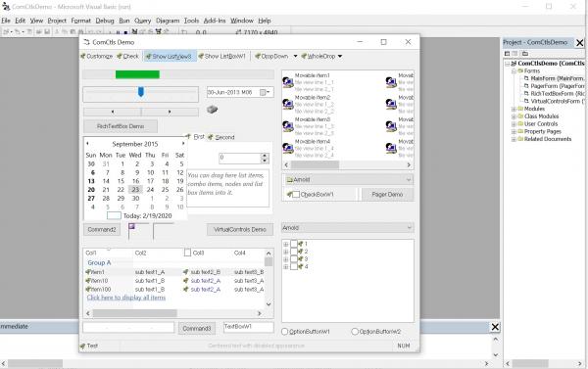The image size is (588, 369).
Task: Close the Project - ComCtlsDemo panel
Action: tap(580, 43)
